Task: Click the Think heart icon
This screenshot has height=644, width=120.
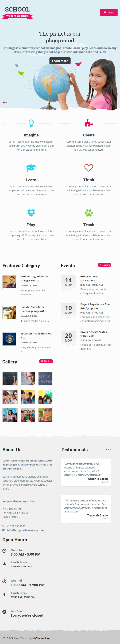Action: 89,168
